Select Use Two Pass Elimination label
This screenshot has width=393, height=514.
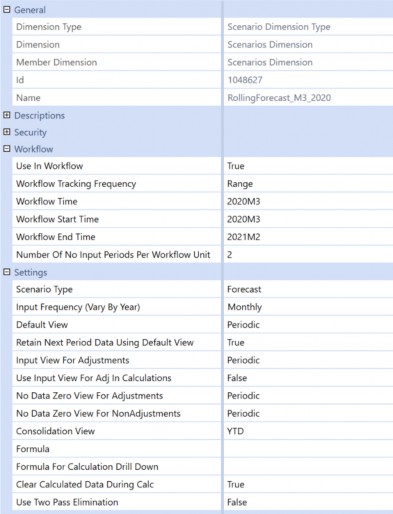click(x=67, y=502)
